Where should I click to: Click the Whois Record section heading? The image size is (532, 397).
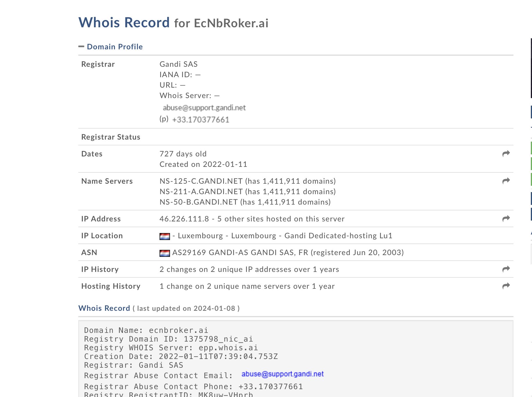(104, 308)
